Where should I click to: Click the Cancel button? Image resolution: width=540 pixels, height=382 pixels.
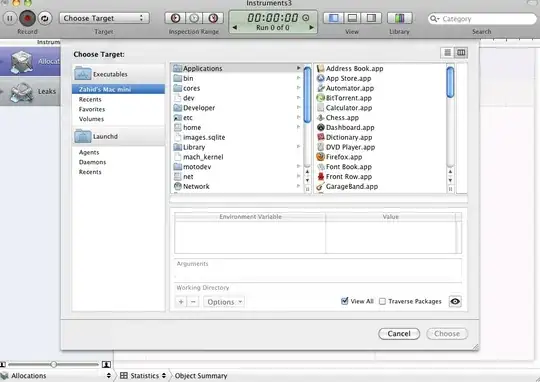coord(399,333)
